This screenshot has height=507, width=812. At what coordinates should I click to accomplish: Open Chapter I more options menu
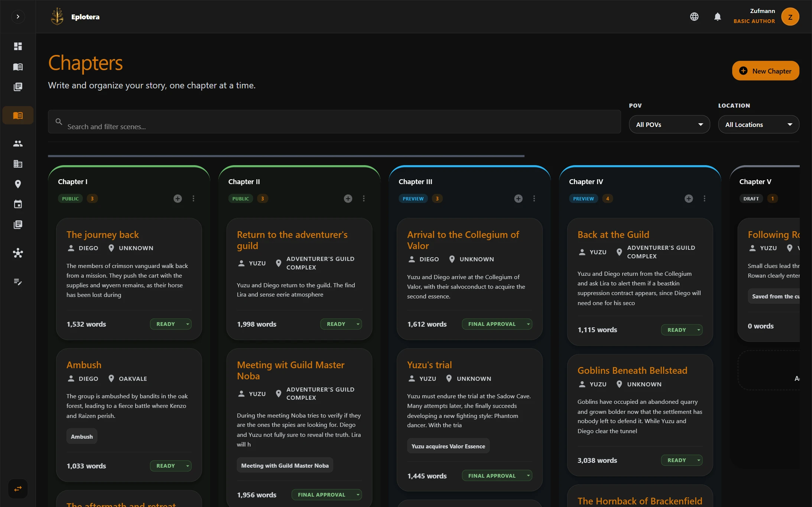pyautogui.click(x=194, y=199)
